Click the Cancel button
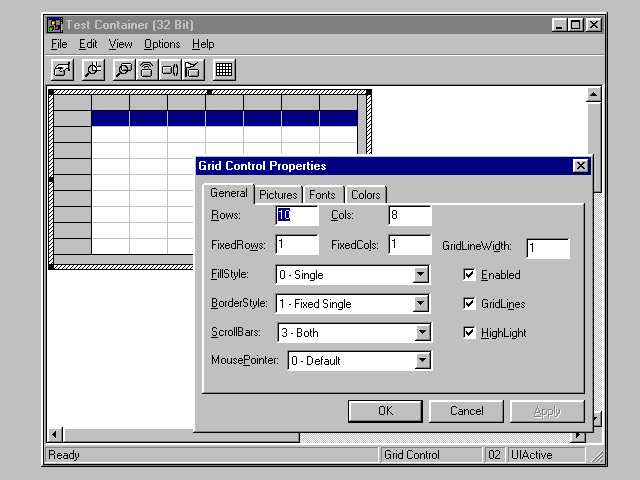 466,411
